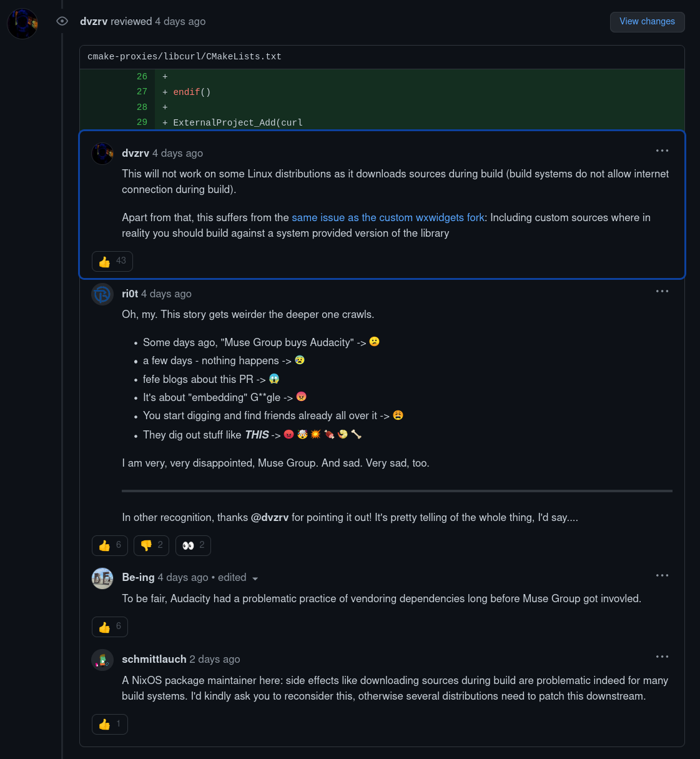Image resolution: width=700 pixels, height=759 pixels.
Task: Click the eye review icon
Action: [62, 21]
